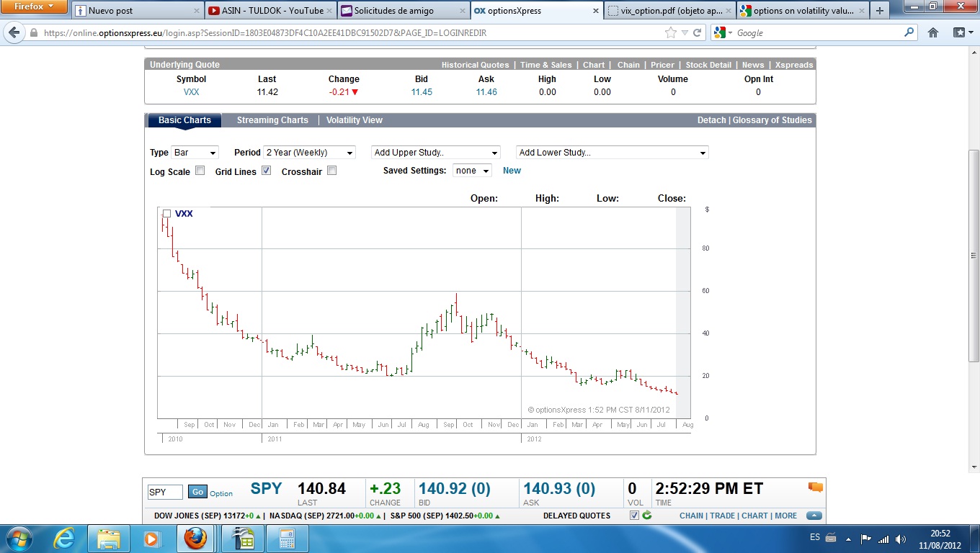980x553 pixels.
Task: Open Windows Media Player from taskbar
Action: pos(151,539)
